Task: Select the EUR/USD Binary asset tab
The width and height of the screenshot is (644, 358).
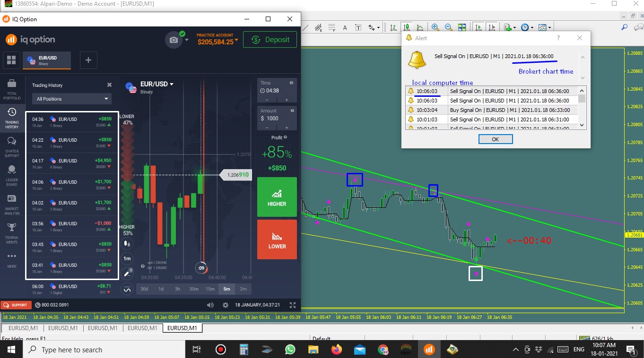Action: pyautogui.click(x=47, y=60)
